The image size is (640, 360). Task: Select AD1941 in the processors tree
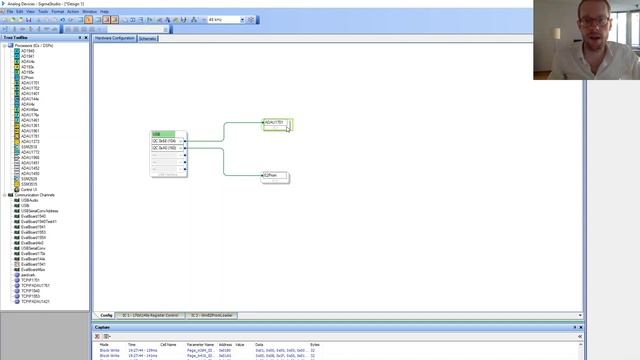click(x=28, y=56)
